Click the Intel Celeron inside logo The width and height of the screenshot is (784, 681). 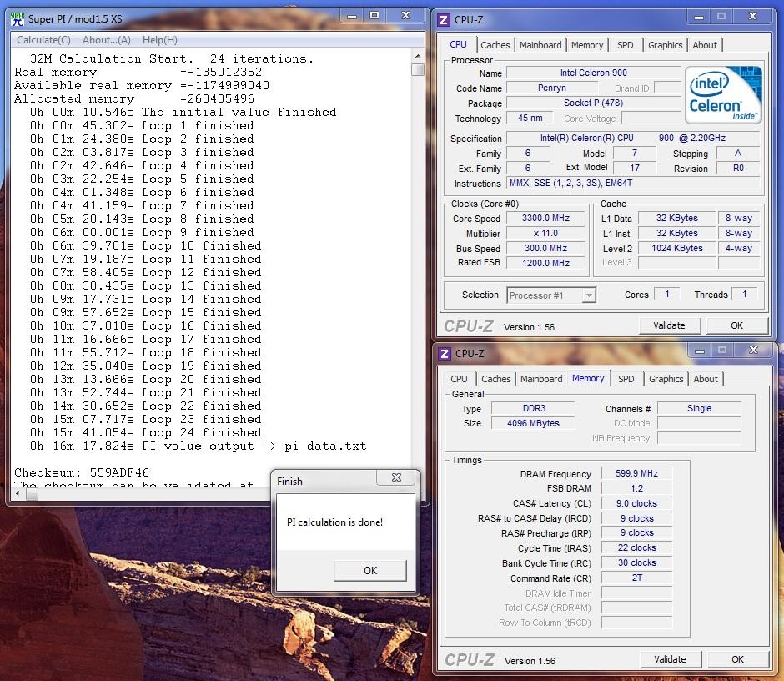[x=723, y=94]
